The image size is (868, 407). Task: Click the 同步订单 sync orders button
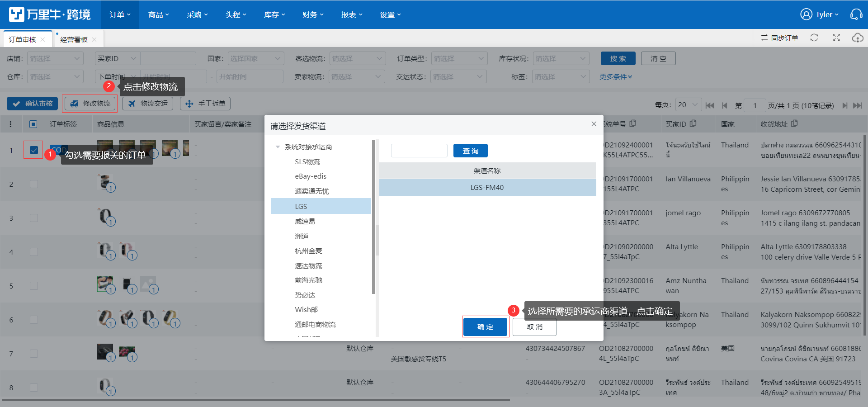click(779, 38)
